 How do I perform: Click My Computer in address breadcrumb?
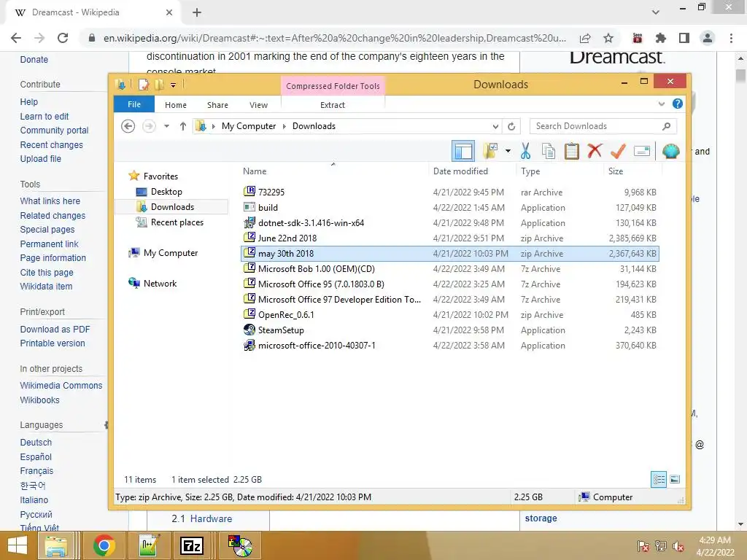click(249, 126)
